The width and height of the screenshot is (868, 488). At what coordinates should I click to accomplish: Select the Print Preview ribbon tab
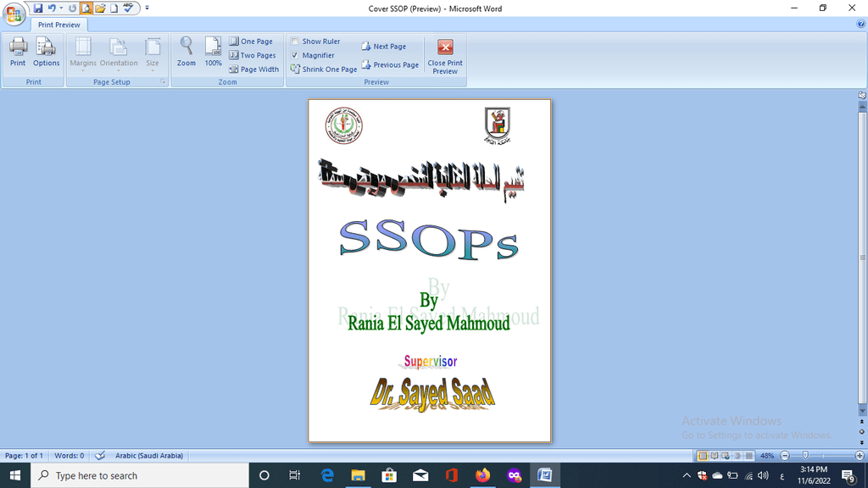pos(58,25)
